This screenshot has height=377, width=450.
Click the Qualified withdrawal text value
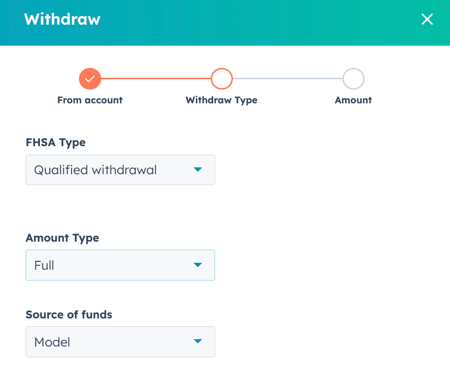point(95,170)
